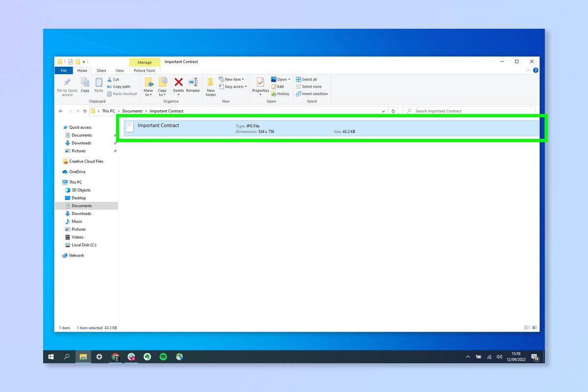Viewport: 588px width, 392px height.
Task: Open Creative Cloud Files from sidebar
Action: [86, 161]
